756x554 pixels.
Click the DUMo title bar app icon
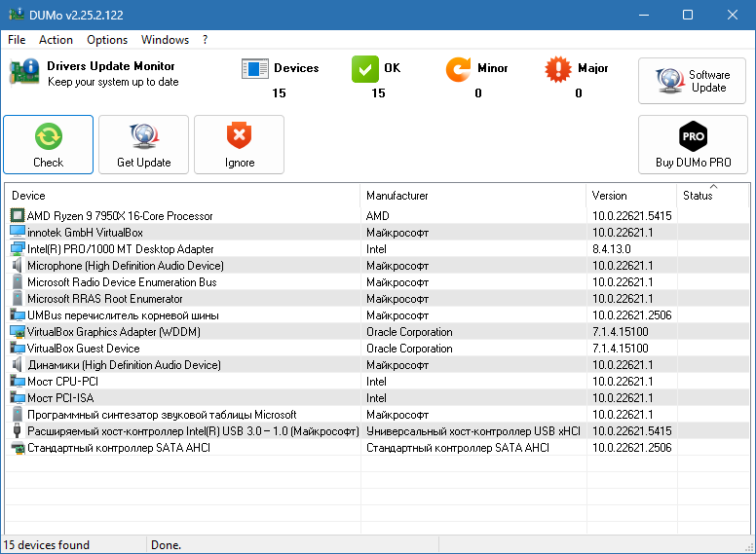click(x=17, y=15)
